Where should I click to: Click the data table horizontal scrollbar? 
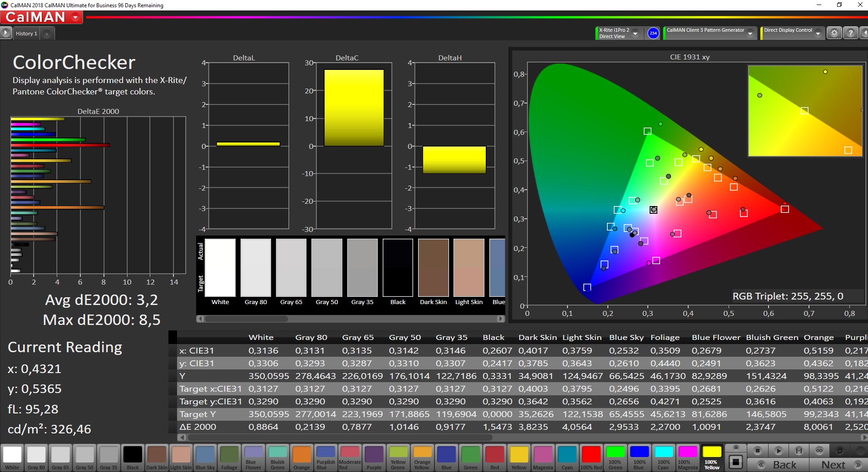(340, 438)
